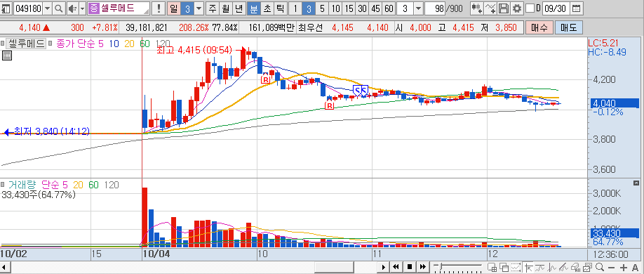Open chart settings gear icon
Viewport: 644px width, 274px height.
(517, 8)
